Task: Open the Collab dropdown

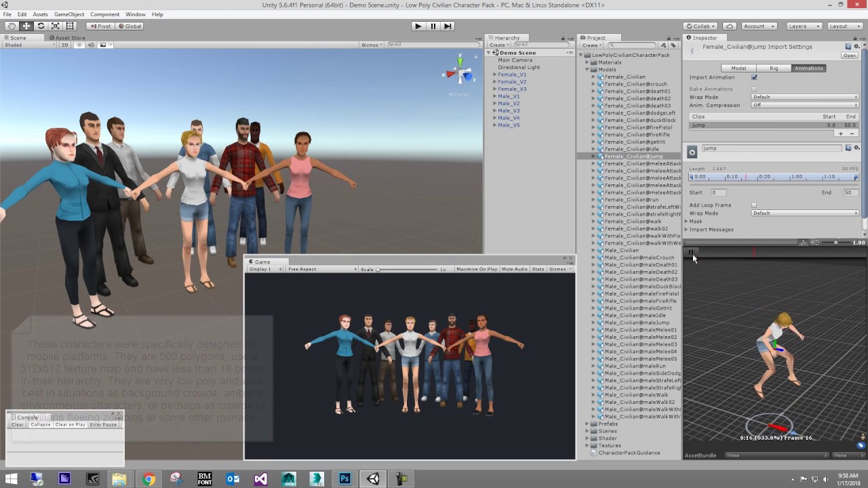Action: [700, 26]
